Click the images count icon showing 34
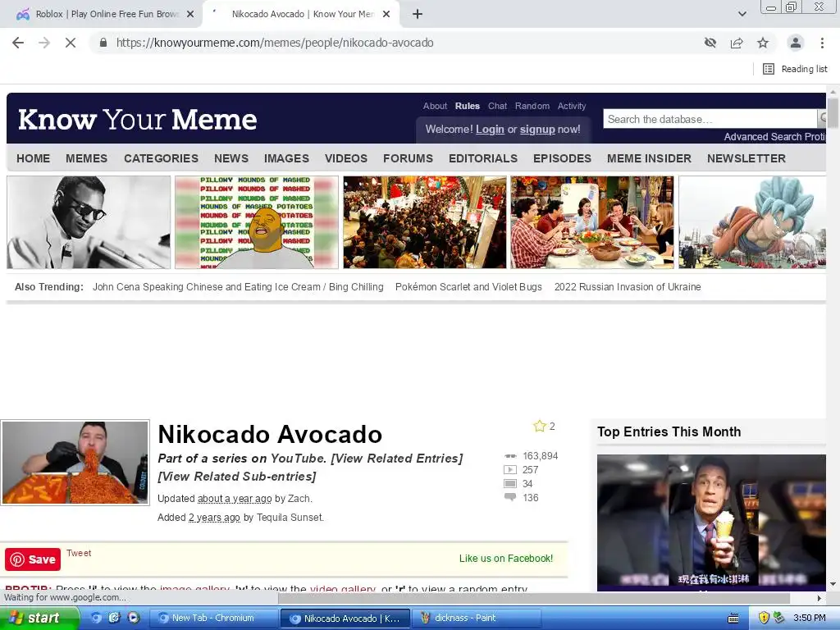The image size is (840, 630). 510,484
